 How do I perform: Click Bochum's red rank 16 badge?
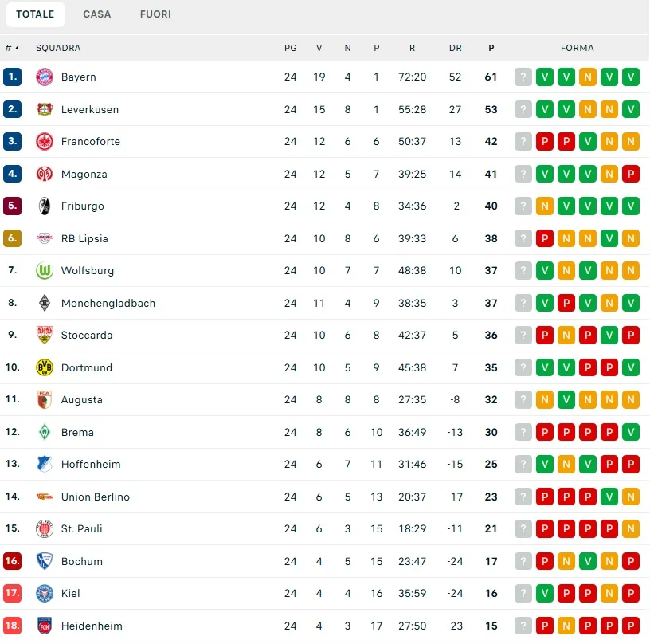(12, 561)
